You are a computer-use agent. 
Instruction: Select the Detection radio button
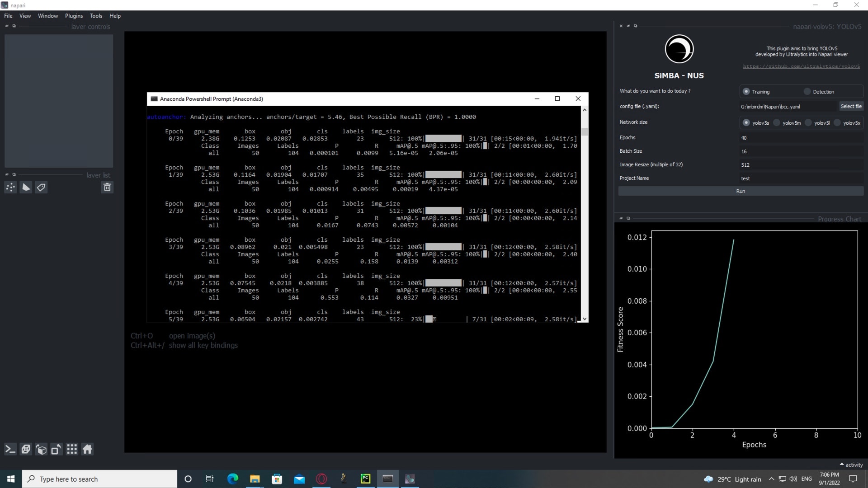pyautogui.click(x=807, y=92)
